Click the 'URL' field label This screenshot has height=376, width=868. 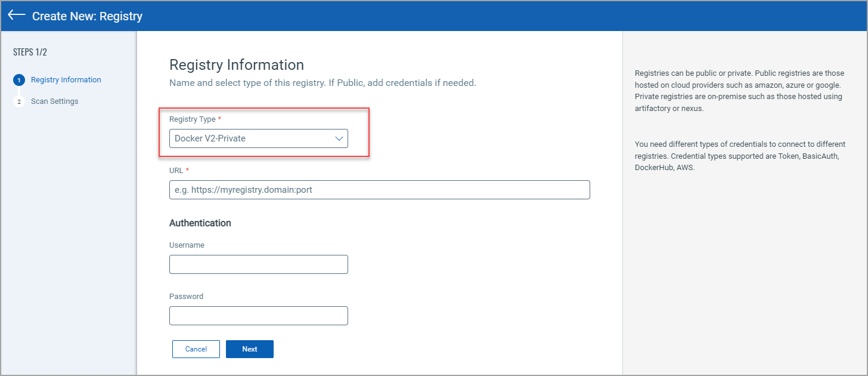pyautogui.click(x=176, y=171)
